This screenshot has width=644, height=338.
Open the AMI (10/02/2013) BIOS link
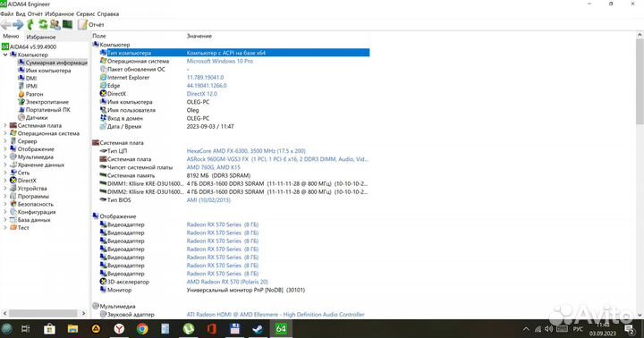tap(208, 200)
